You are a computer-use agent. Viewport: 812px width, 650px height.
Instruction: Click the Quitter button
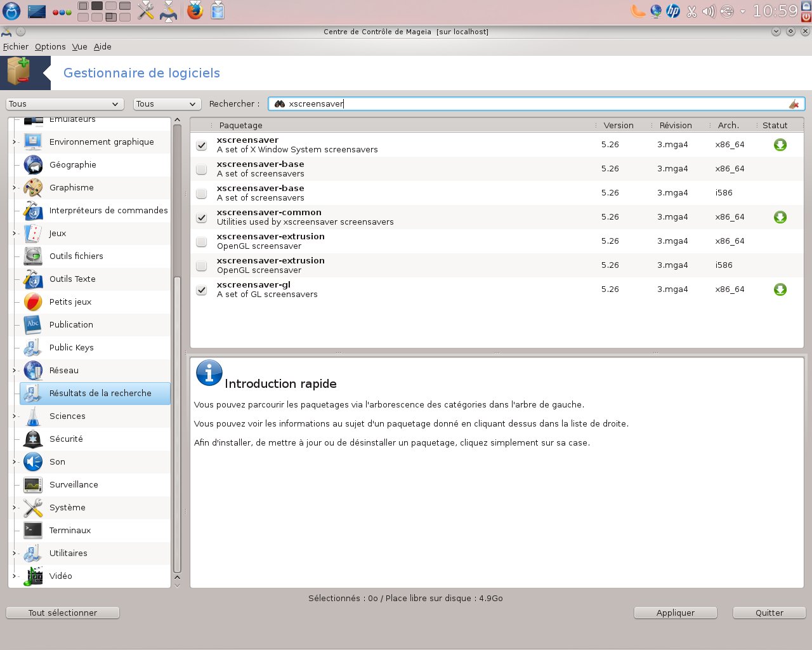pos(769,613)
